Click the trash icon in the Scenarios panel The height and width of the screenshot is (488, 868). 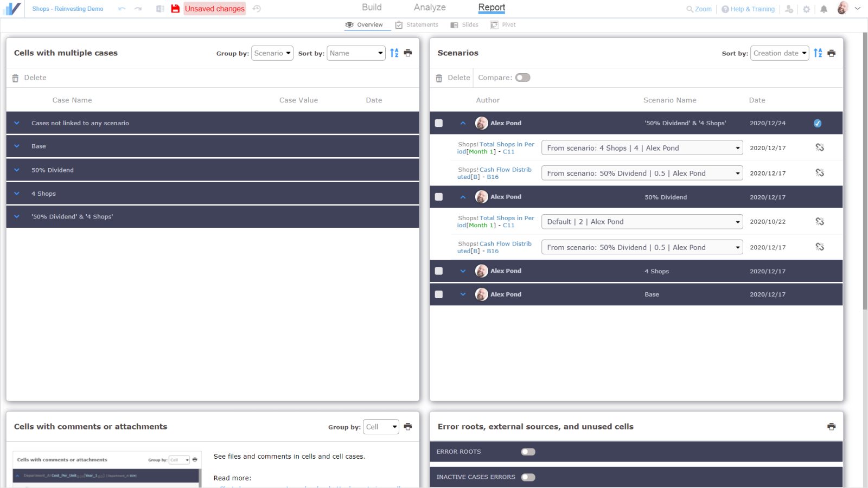point(439,78)
